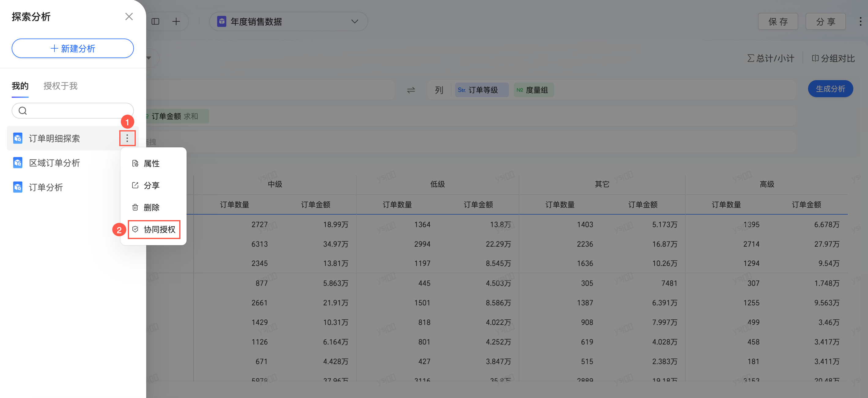
Task: Click the 总计/小计 option
Action: (x=770, y=58)
